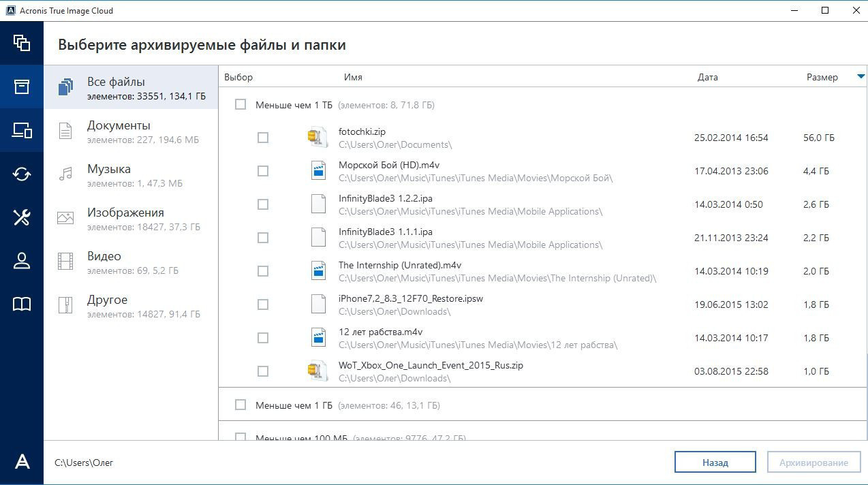Screen dimensions: 868x485
Task: Select the checkbox for iPhone7,2_8.3_12F70_Restore.ipsw
Action: point(263,304)
